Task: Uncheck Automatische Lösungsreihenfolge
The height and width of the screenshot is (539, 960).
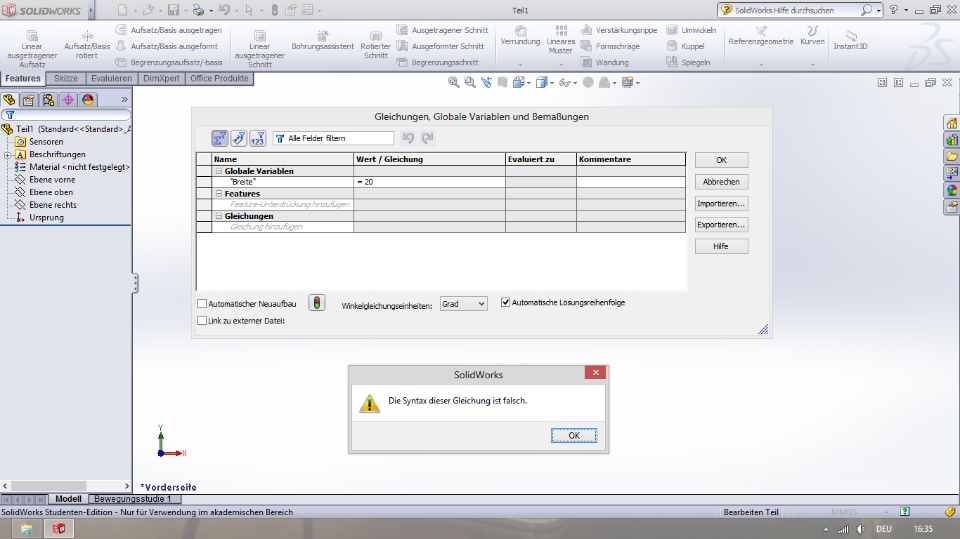Action: click(x=506, y=302)
